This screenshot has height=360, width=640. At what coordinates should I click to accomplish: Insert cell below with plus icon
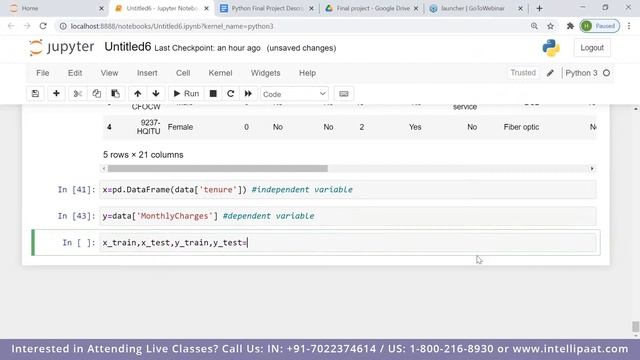[x=56, y=94]
